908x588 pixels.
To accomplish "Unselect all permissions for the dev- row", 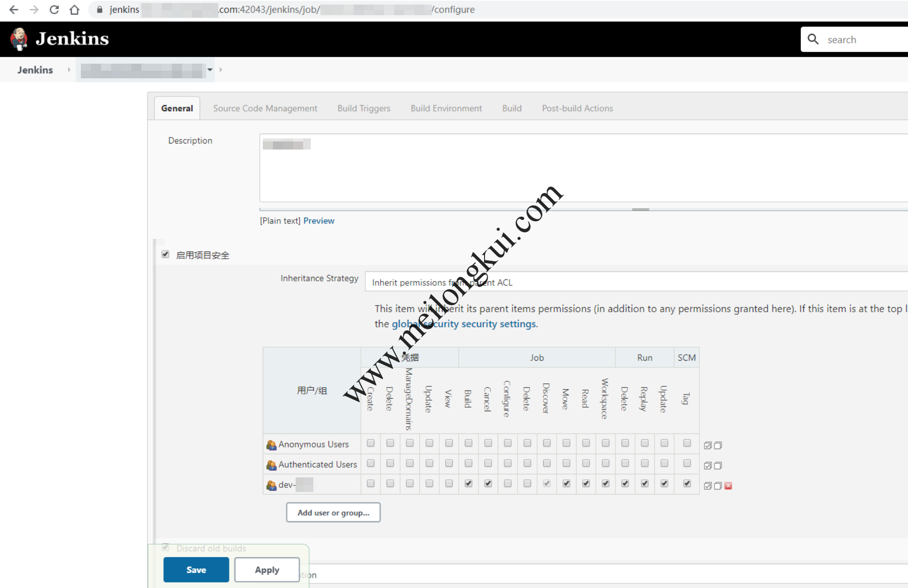I will pos(718,486).
